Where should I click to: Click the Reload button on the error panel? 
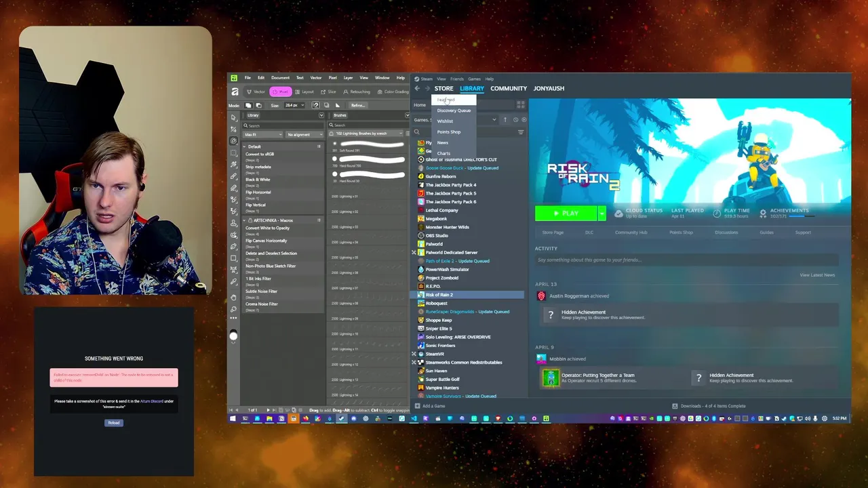click(x=114, y=423)
